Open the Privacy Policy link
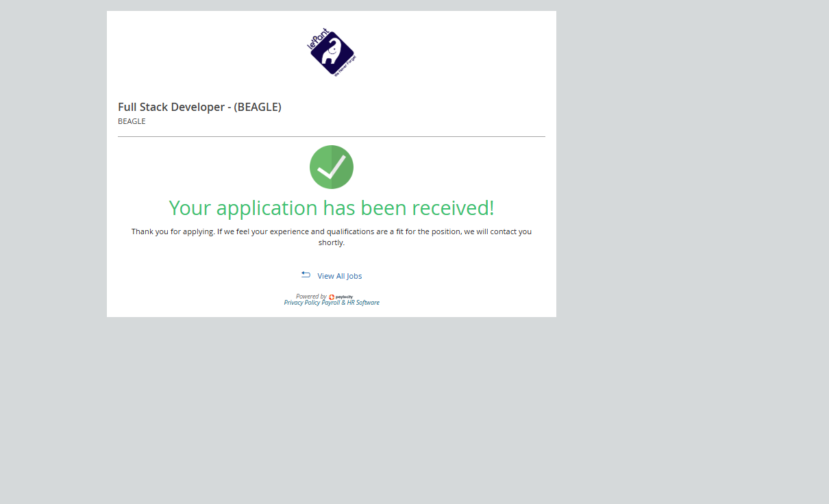The image size is (829, 504). pyautogui.click(x=302, y=303)
